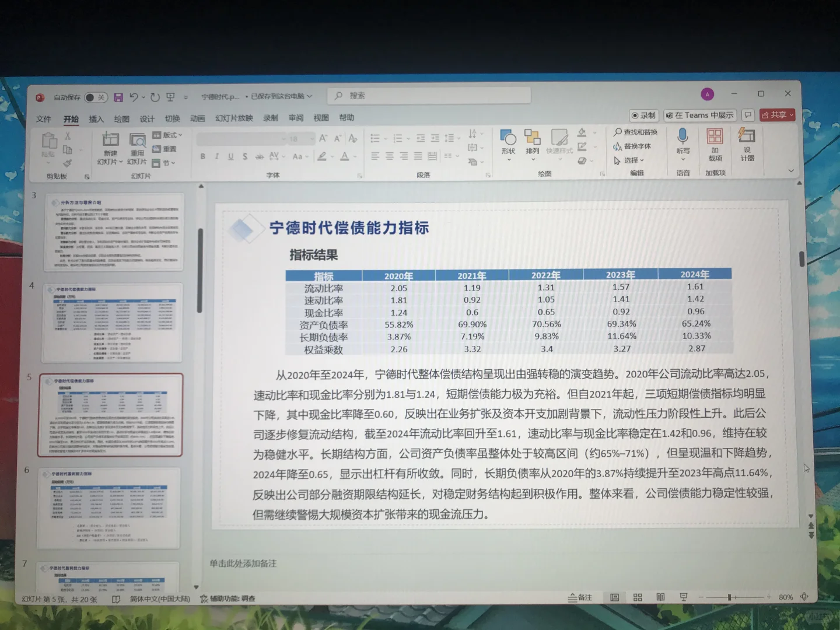
Task: Switch to the 切换 Transitions tab
Action: 172,118
